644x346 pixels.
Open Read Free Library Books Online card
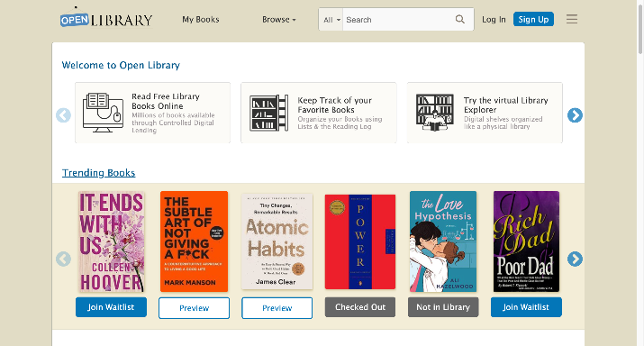pyautogui.click(x=152, y=113)
